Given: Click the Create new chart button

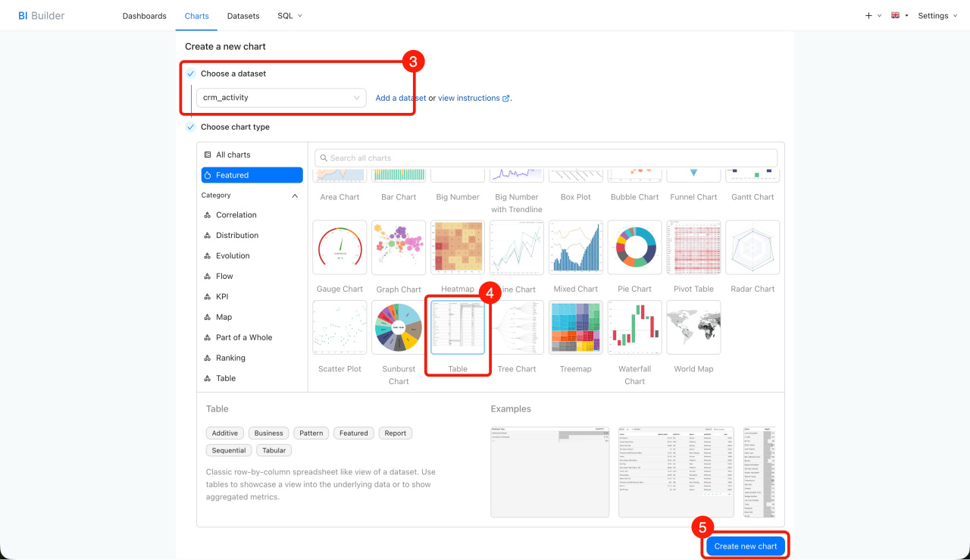Looking at the screenshot, I should 745,546.
